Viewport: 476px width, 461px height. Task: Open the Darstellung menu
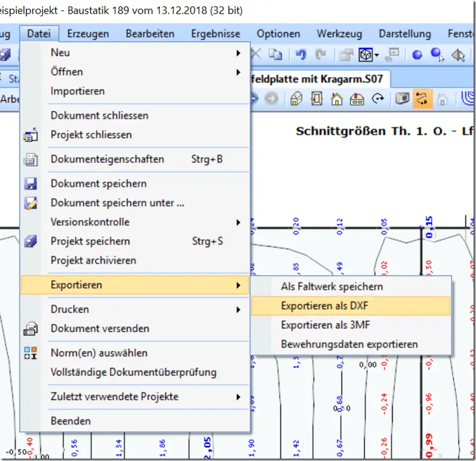[405, 33]
